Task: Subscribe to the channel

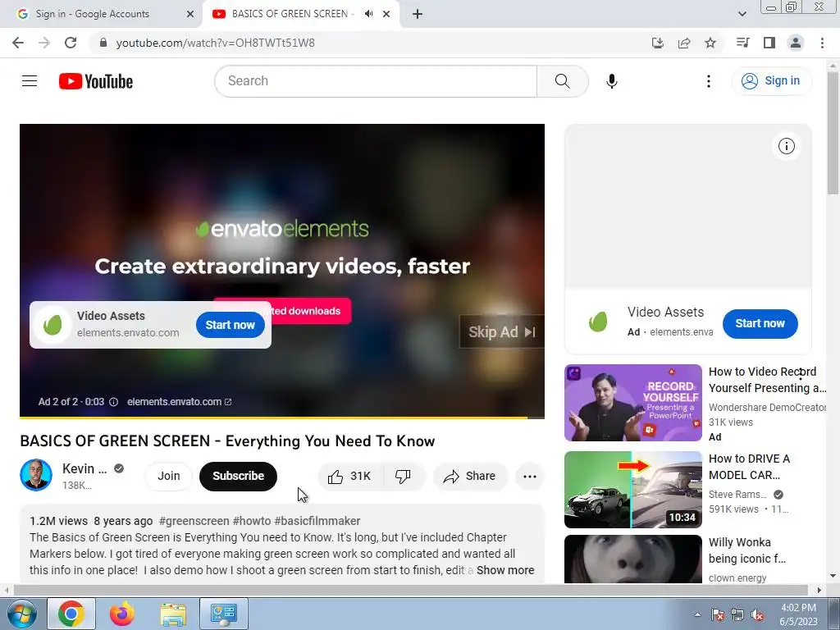Action: [x=239, y=477]
